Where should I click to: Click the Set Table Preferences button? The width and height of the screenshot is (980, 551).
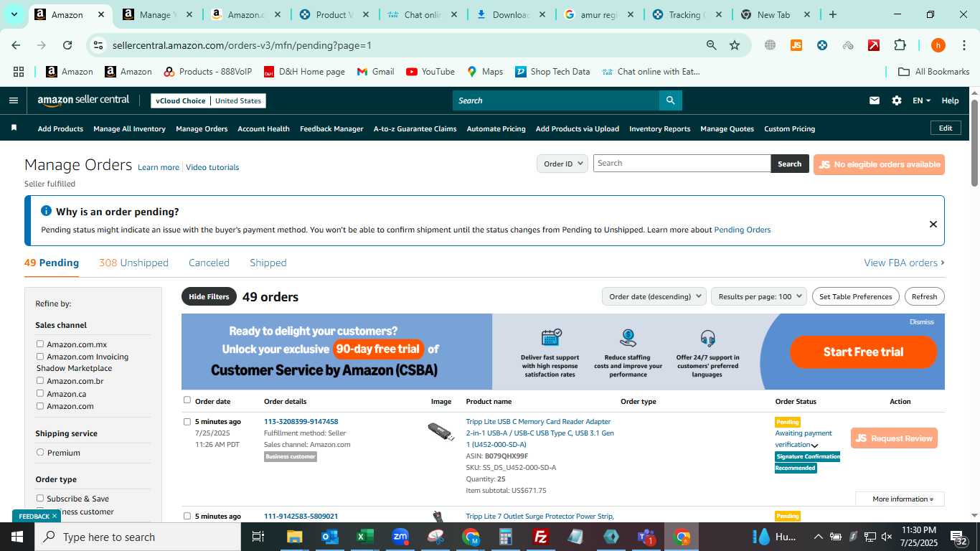point(855,296)
